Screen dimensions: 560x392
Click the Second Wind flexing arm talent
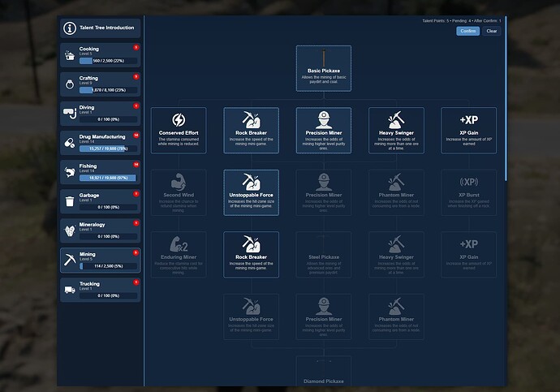179,192
